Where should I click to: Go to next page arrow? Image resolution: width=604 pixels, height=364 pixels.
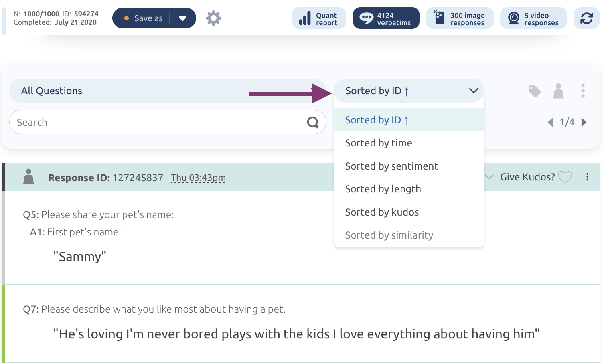tap(584, 122)
